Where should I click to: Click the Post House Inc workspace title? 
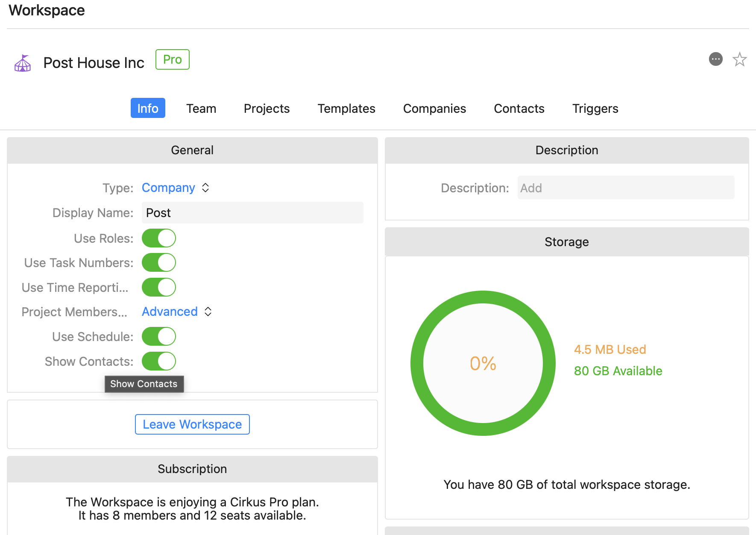pyautogui.click(x=94, y=63)
